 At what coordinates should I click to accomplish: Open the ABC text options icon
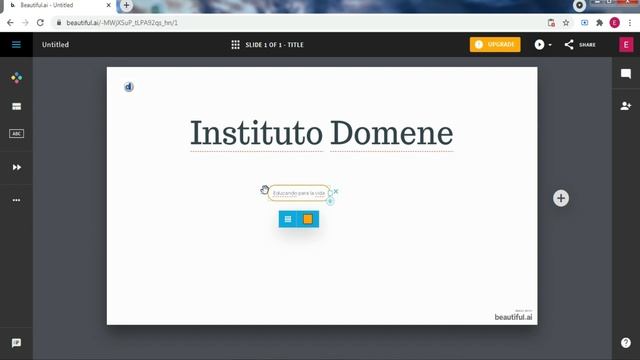click(x=16, y=133)
